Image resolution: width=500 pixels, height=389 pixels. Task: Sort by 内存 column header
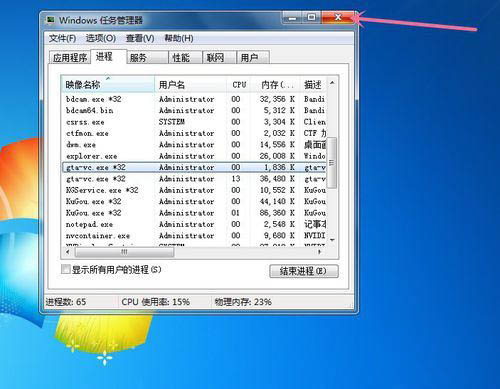point(276,84)
